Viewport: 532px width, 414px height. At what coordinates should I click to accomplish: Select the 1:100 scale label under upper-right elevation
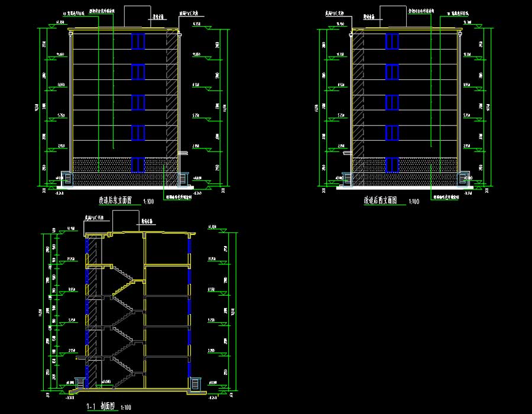tap(413, 202)
